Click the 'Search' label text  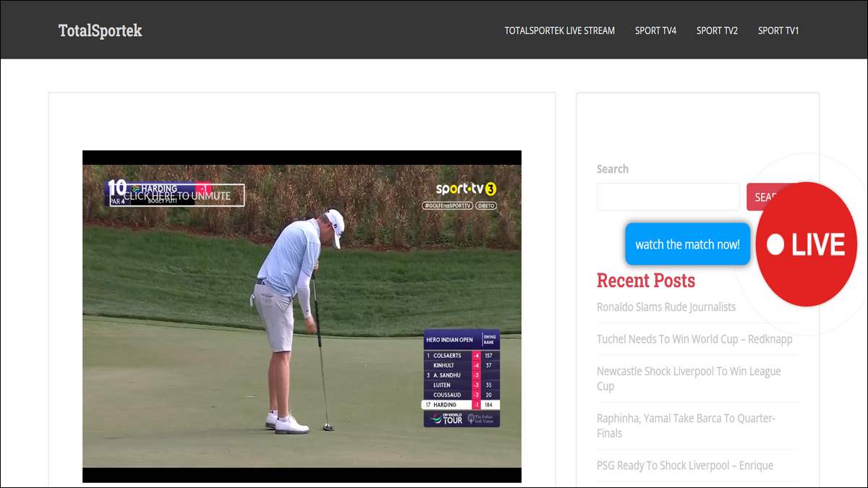coord(613,169)
